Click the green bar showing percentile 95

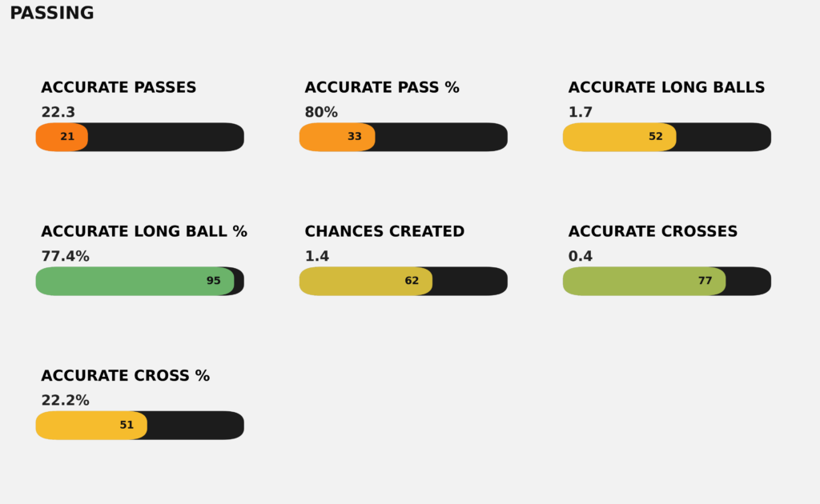135,281
